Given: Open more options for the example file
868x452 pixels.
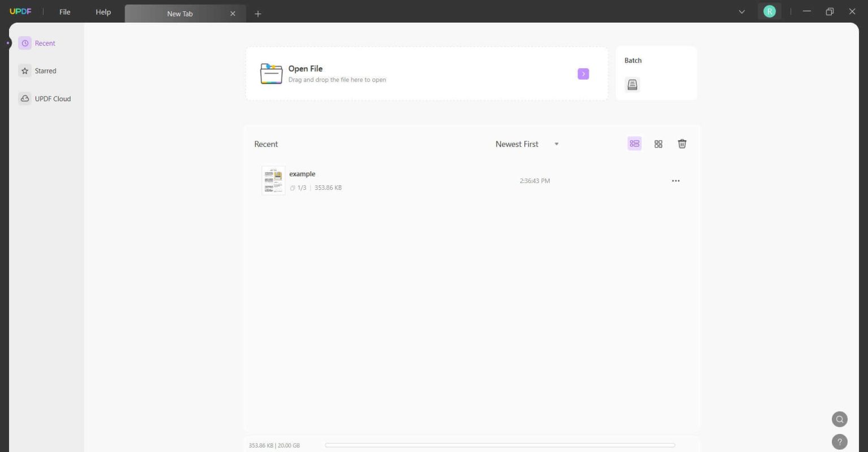Looking at the screenshot, I should [x=676, y=181].
